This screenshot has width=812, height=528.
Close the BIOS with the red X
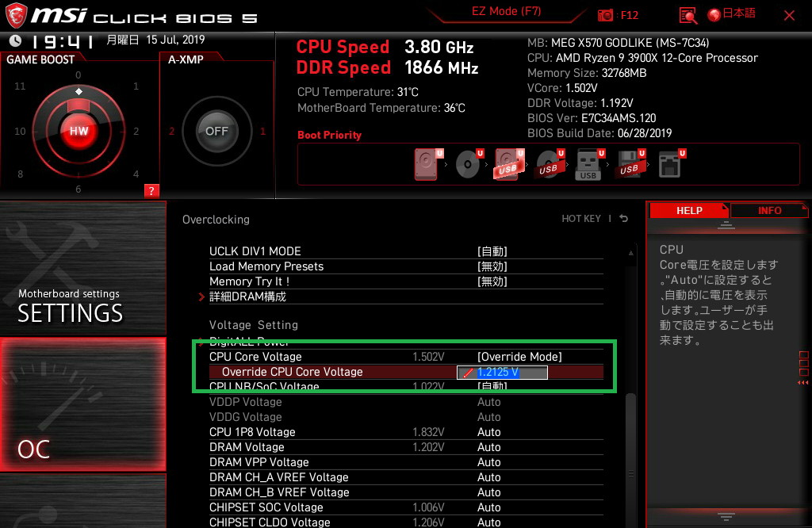click(x=789, y=16)
